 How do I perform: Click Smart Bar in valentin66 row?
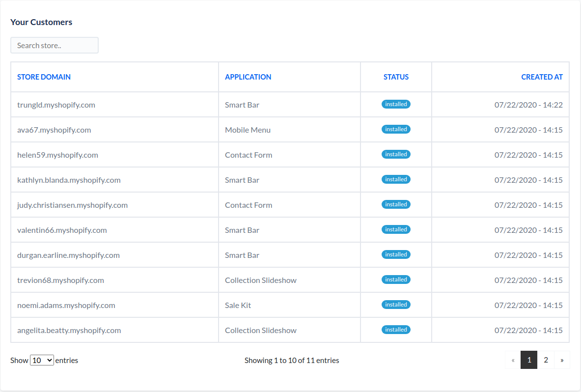(x=242, y=230)
